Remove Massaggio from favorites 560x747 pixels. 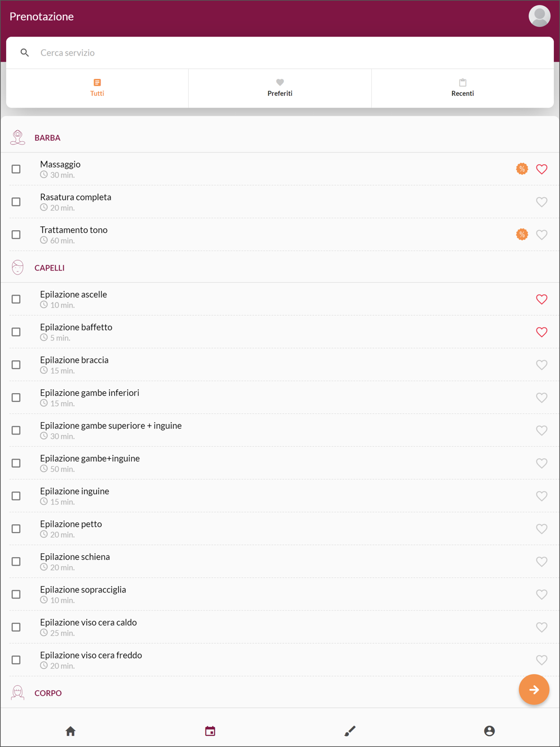(542, 169)
